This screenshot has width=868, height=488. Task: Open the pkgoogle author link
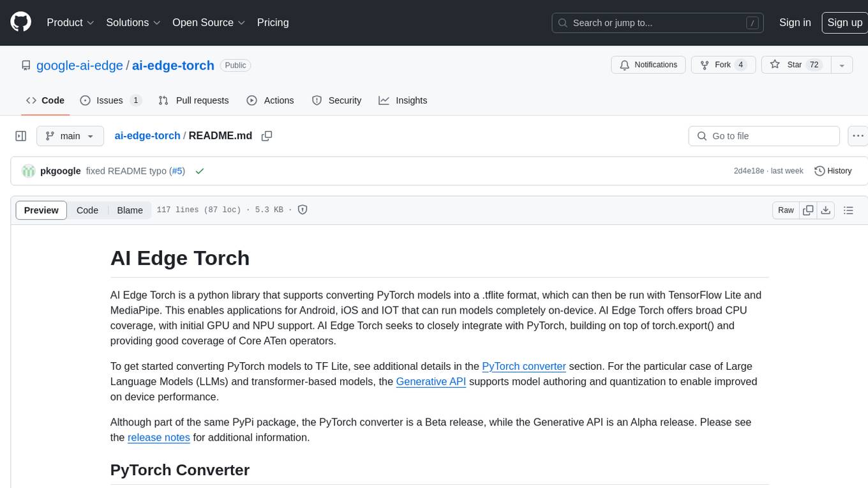[x=61, y=171]
